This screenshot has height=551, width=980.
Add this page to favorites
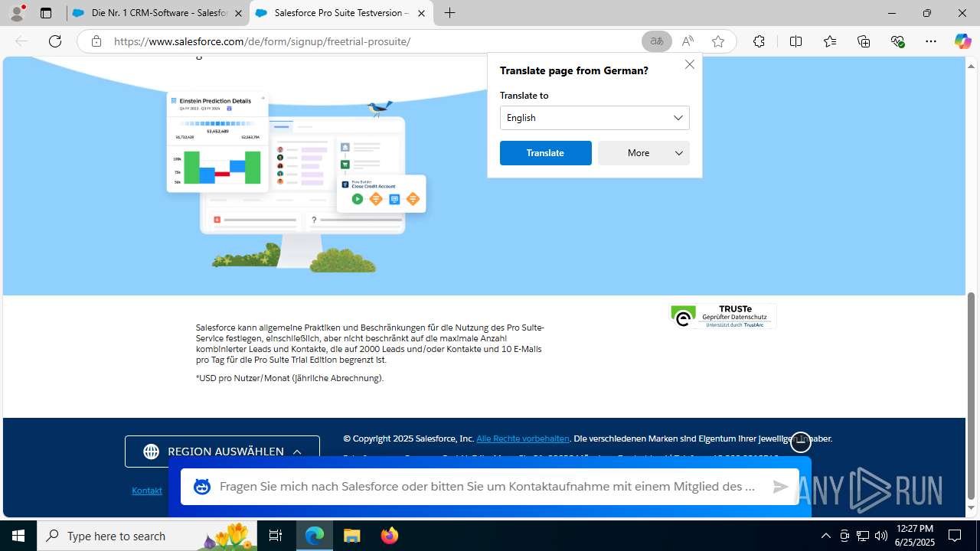(718, 41)
